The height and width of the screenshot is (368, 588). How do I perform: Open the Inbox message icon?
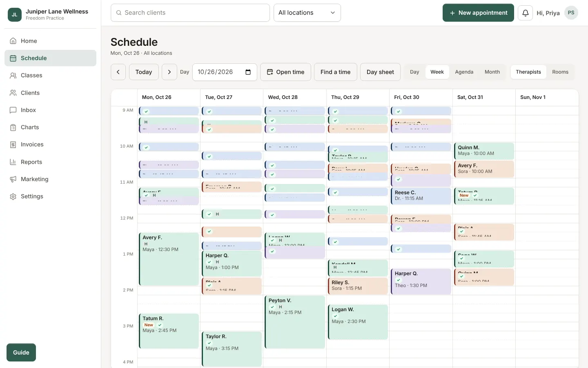pos(13,110)
